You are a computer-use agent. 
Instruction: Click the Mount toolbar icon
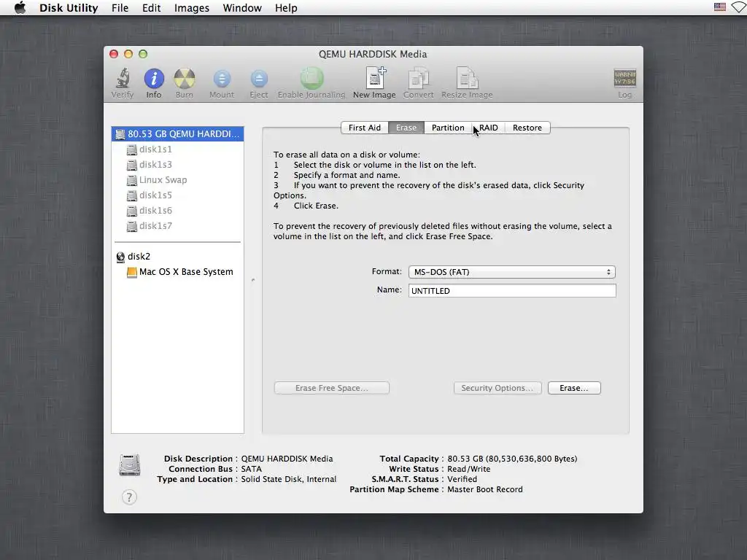click(x=222, y=79)
